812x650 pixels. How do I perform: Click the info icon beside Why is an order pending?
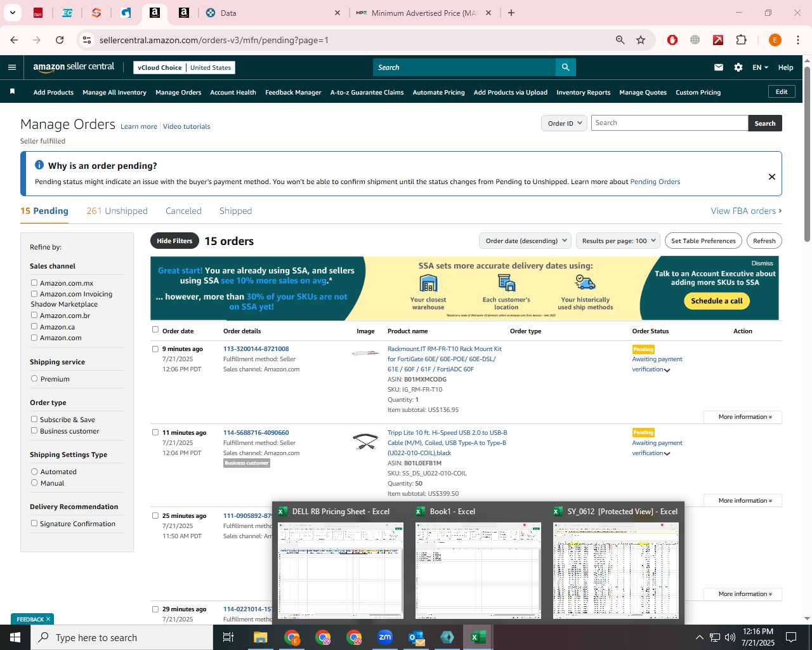39,165
